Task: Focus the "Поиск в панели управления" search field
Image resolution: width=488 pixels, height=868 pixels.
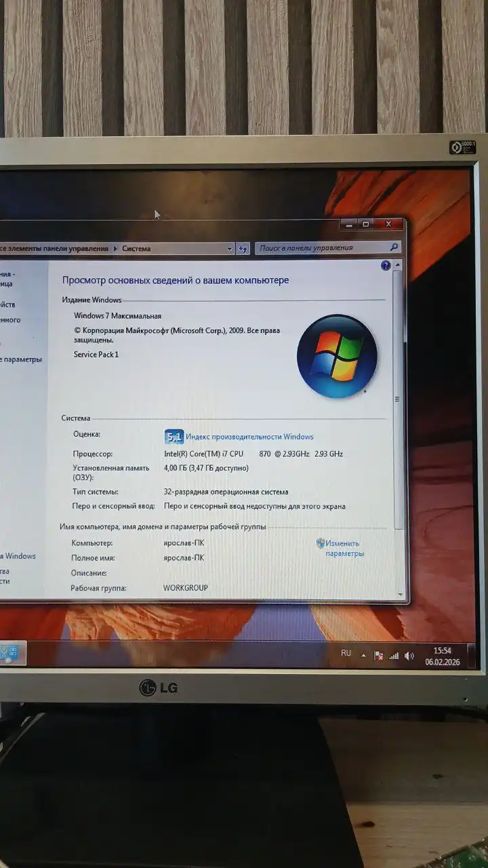Action: (322, 248)
